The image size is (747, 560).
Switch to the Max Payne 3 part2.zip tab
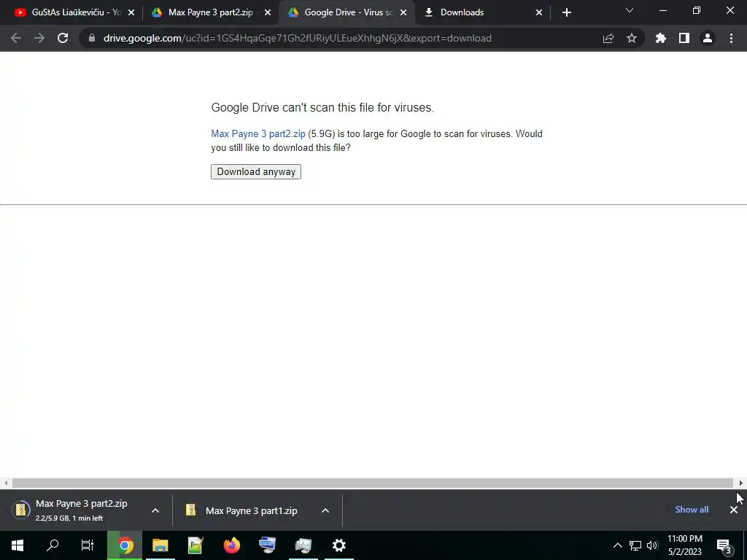[x=210, y=12]
